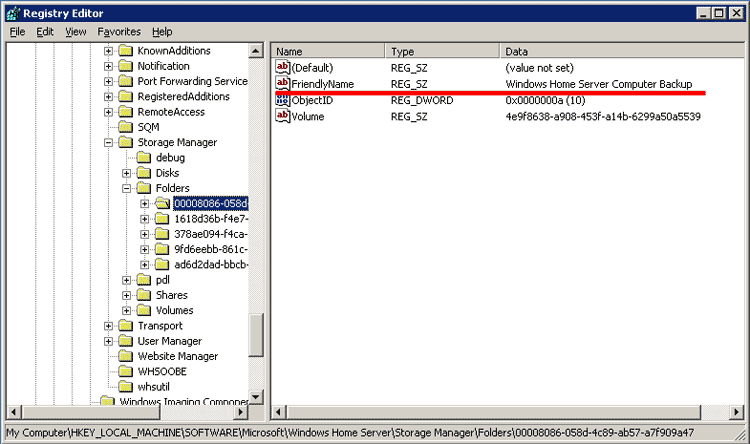Click the KnownAdditions folder icon
The width and height of the screenshot is (750, 444).
(126, 50)
